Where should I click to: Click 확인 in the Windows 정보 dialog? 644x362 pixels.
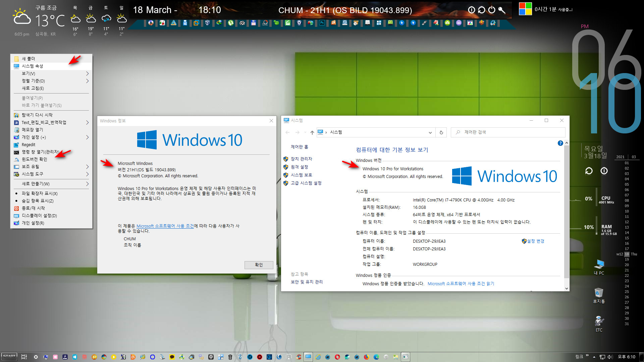[x=259, y=265]
